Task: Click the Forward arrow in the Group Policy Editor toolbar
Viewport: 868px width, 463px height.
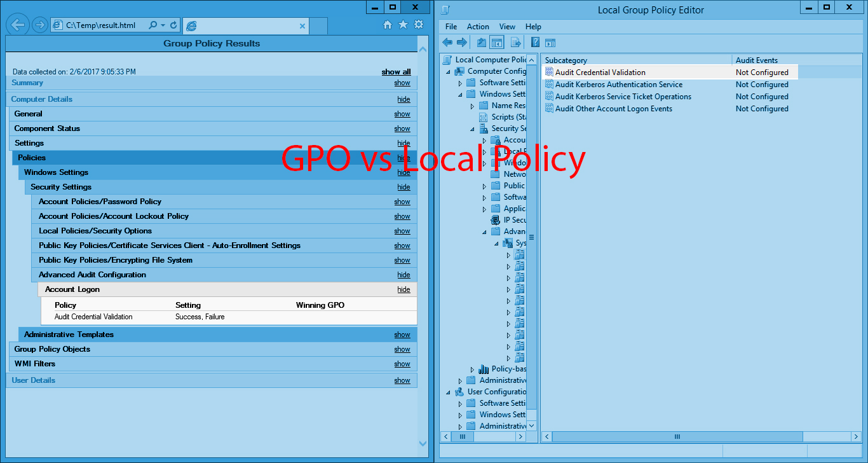Action: pos(462,42)
